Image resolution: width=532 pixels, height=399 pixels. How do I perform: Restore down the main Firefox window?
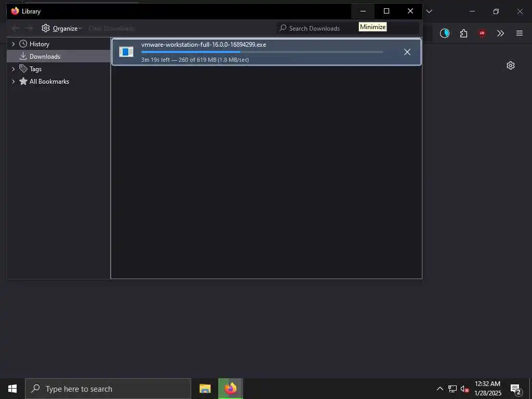click(496, 11)
